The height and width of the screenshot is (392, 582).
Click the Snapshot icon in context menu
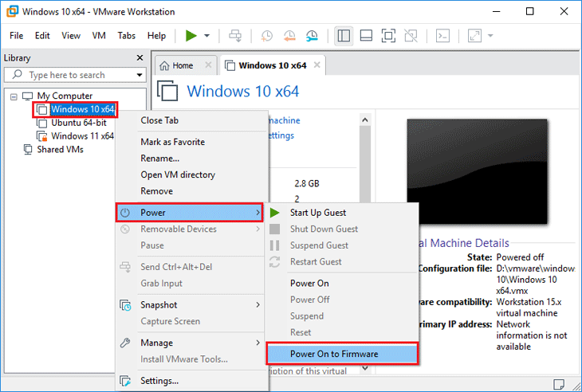point(125,305)
